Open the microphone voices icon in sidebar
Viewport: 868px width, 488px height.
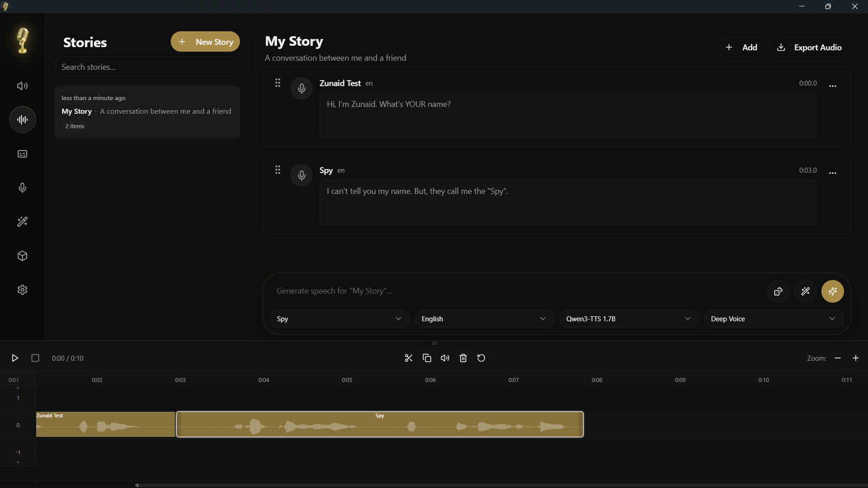coord(22,188)
